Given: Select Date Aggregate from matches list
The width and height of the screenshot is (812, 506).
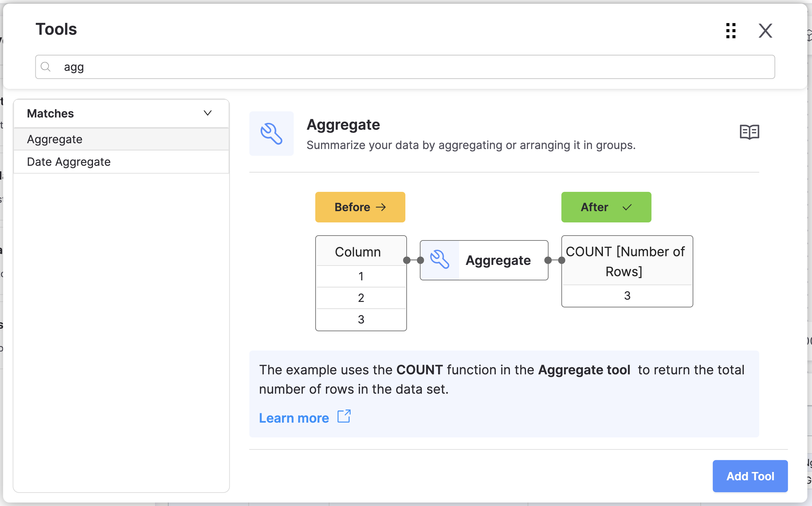Looking at the screenshot, I should coord(68,162).
